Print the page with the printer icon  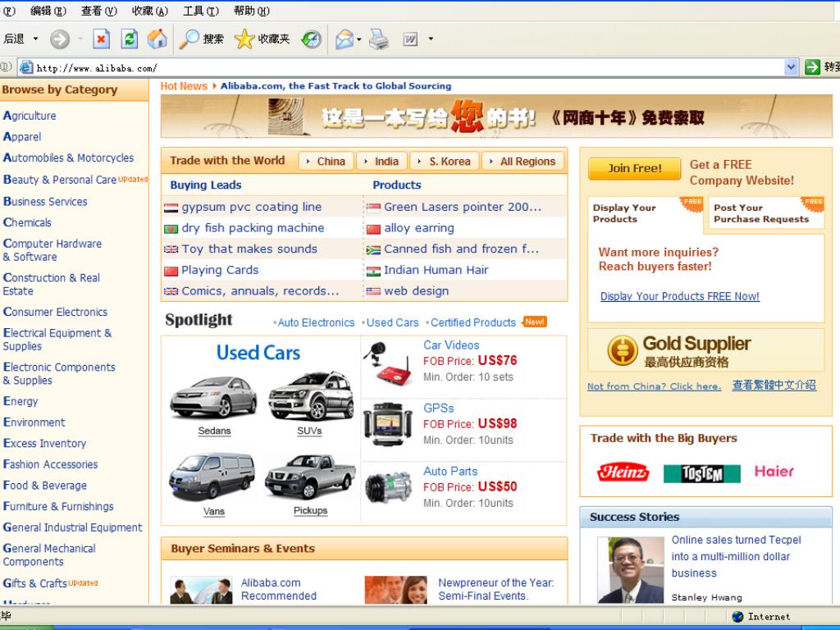[379, 39]
